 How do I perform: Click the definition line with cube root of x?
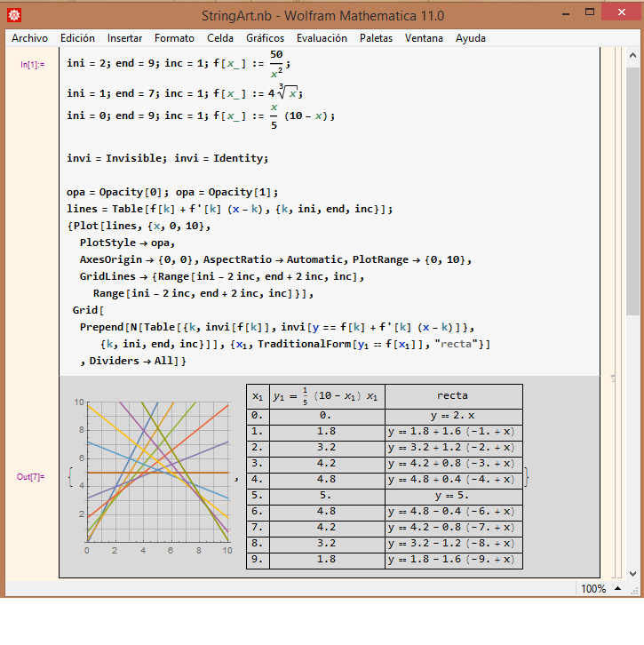pos(185,93)
